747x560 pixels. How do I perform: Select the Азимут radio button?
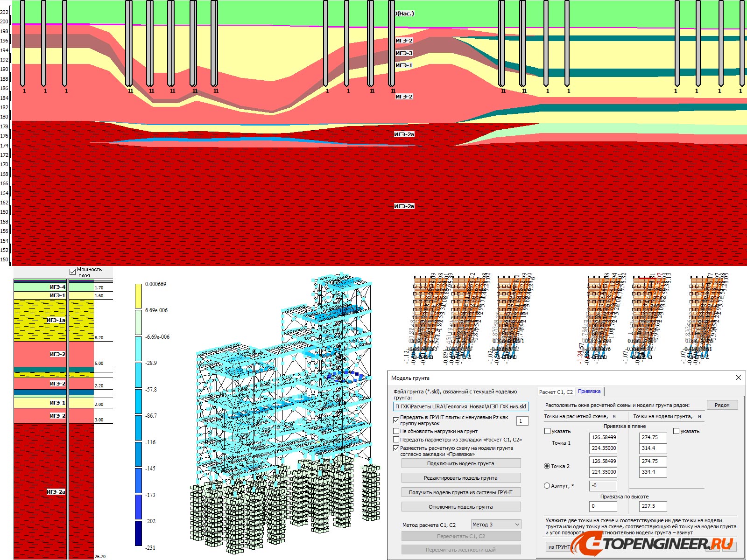[547, 486]
